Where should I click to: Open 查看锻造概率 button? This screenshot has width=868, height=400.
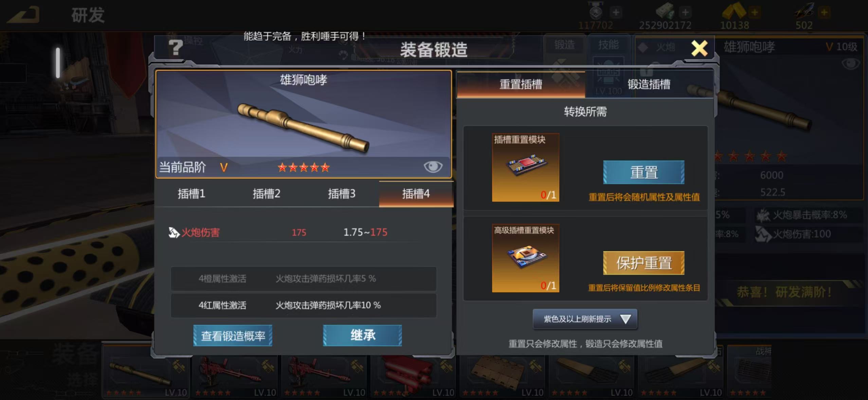233,336
